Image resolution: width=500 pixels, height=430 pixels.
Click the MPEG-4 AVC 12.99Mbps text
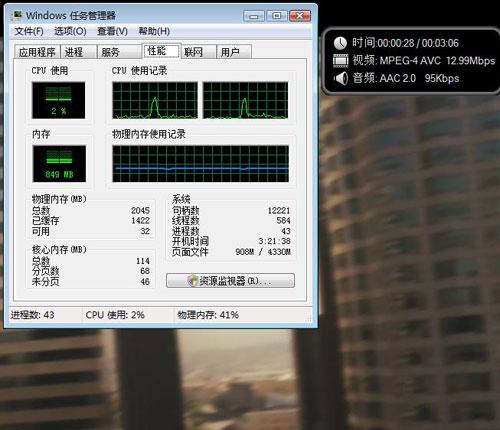click(437, 61)
